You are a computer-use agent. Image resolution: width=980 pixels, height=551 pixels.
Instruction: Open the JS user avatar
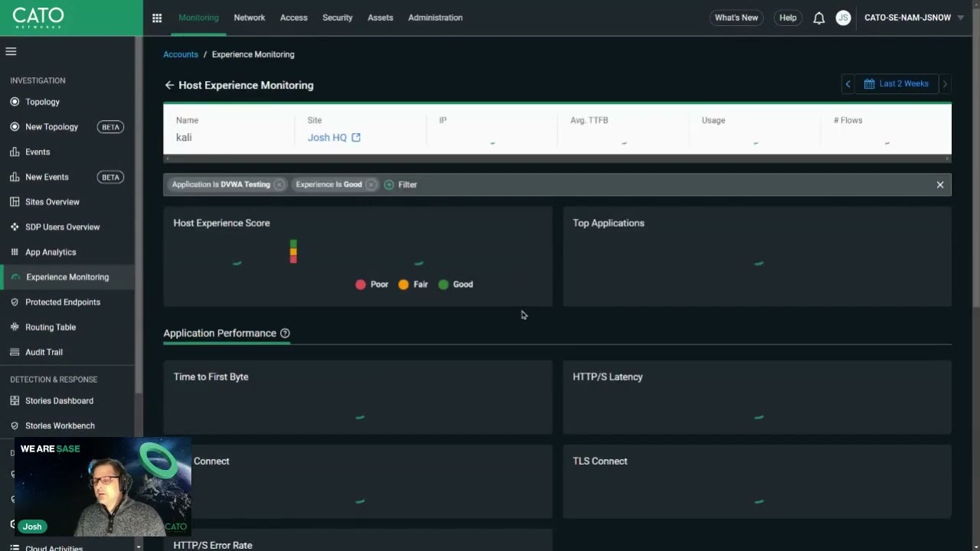(843, 18)
